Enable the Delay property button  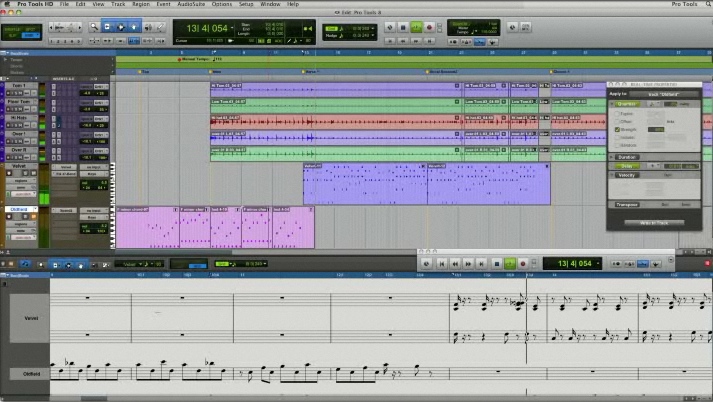[628, 166]
